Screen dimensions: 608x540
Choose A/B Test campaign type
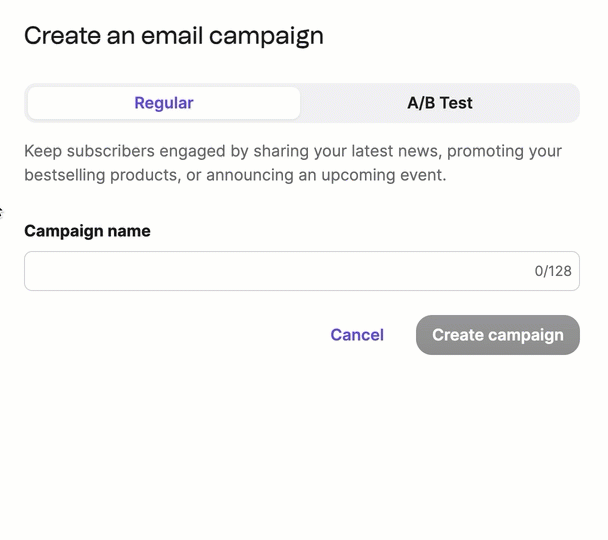tap(440, 103)
